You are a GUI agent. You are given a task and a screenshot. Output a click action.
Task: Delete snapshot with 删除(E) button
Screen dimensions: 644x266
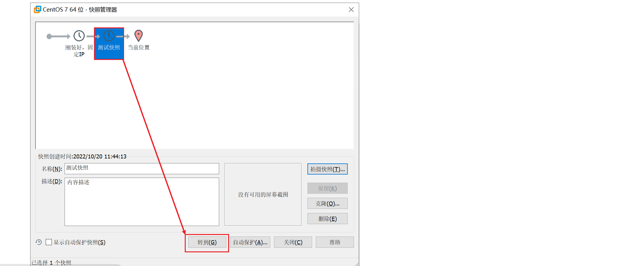[x=327, y=218]
